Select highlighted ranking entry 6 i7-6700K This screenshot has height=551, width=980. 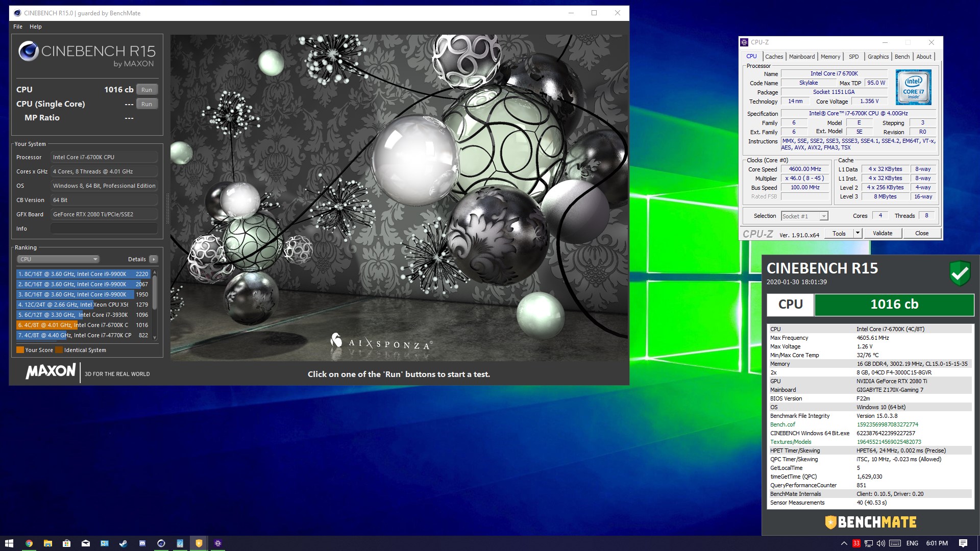(x=84, y=325)
